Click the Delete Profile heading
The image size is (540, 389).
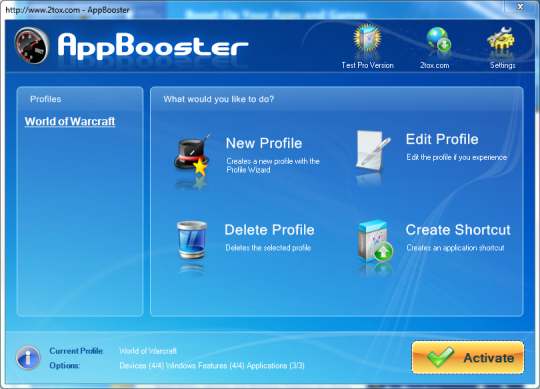tap(269, 230)
